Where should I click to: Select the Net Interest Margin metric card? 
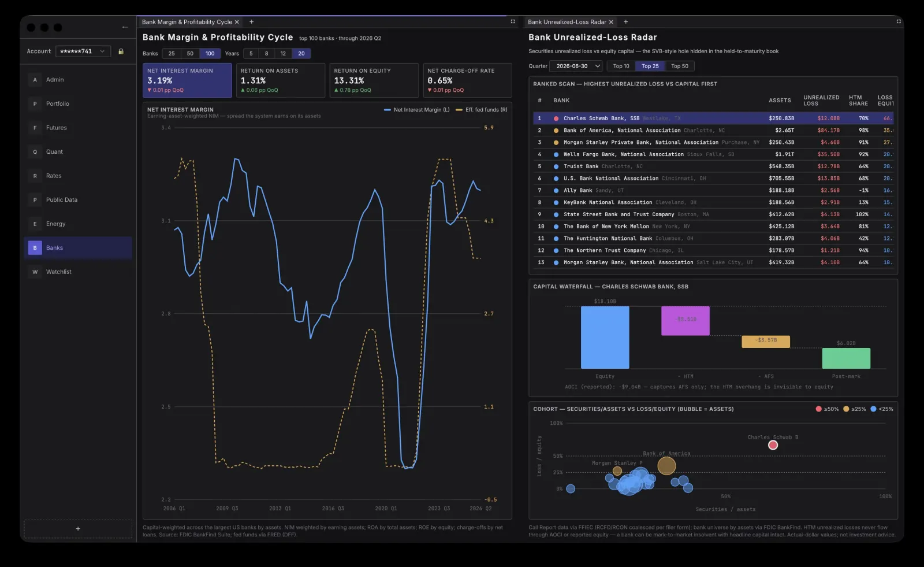click(187, 80)
